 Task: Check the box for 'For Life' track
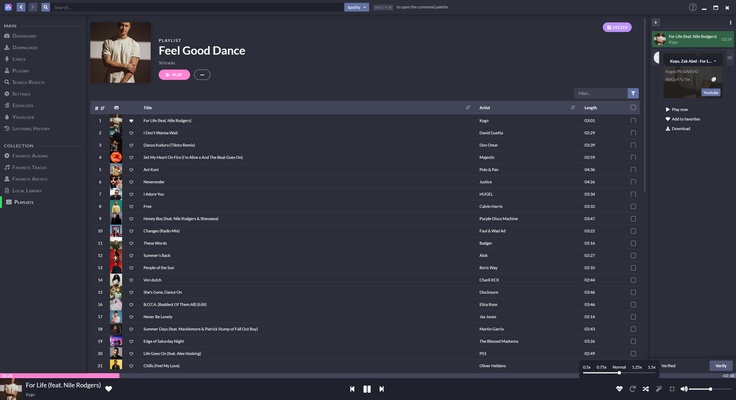[633, 121]
